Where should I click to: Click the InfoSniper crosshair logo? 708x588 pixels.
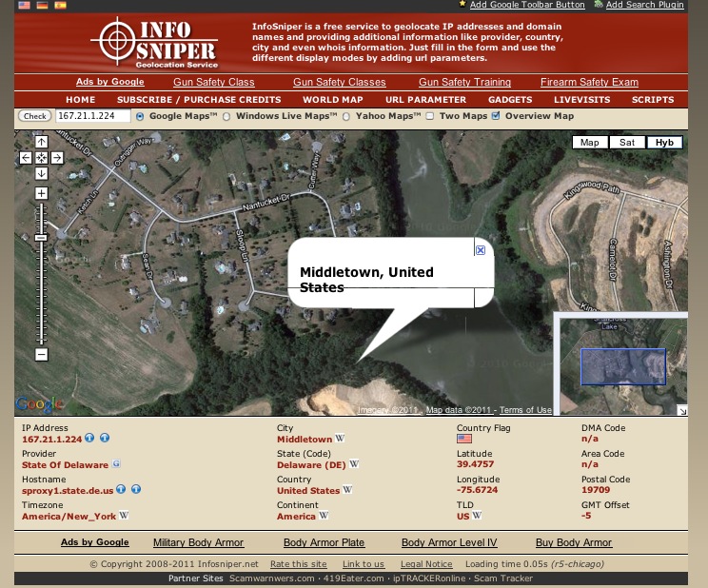pyautogui.click(x=117, y=41)
